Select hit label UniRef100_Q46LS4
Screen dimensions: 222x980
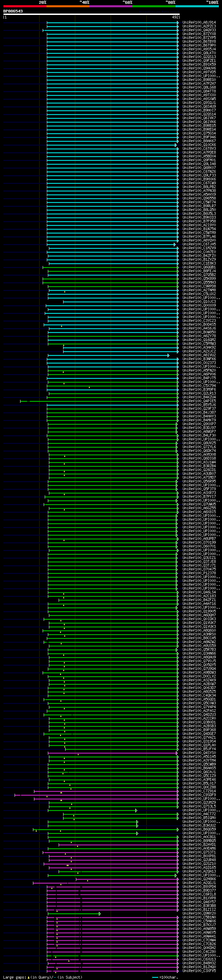point(199,592)
